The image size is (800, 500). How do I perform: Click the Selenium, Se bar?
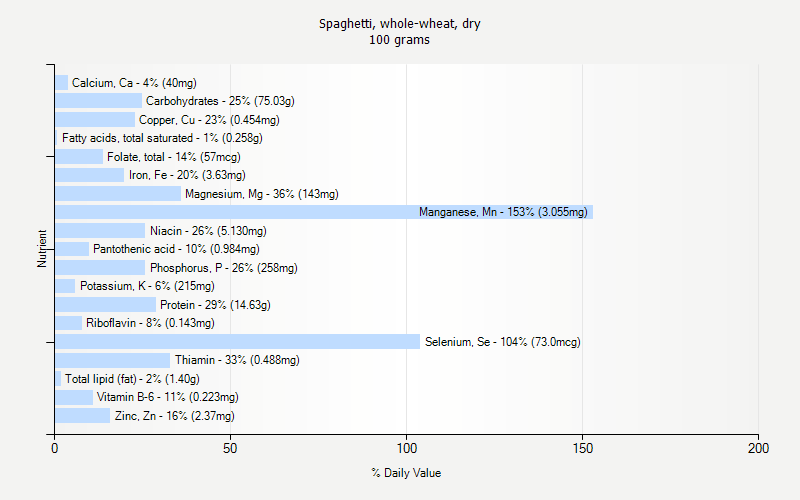click(237, 342)
